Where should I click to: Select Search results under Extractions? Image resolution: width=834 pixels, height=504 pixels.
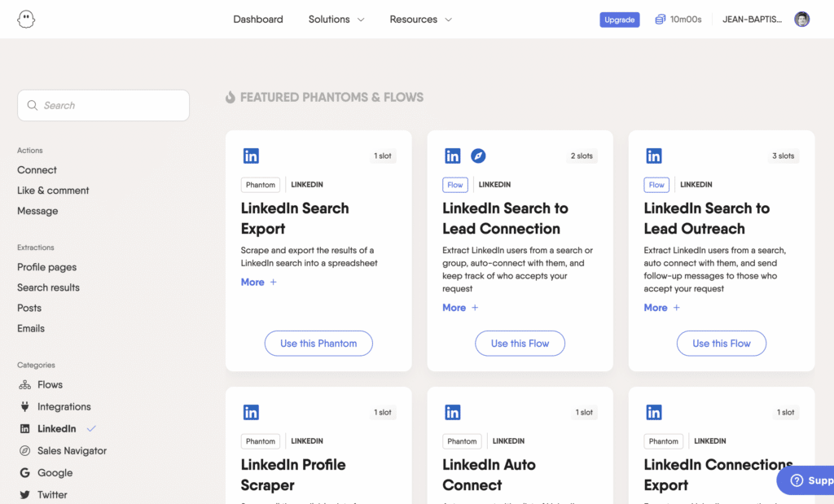coord(48,287)
